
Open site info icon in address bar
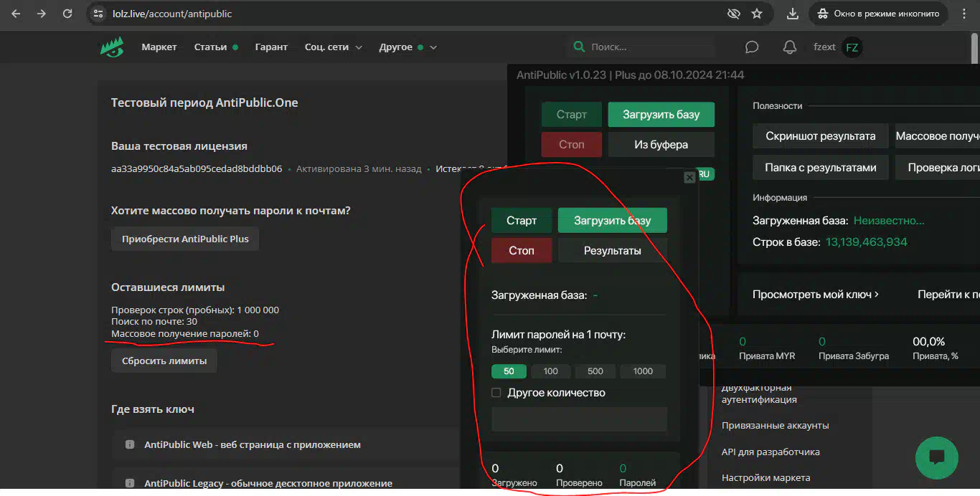point(99,14)
